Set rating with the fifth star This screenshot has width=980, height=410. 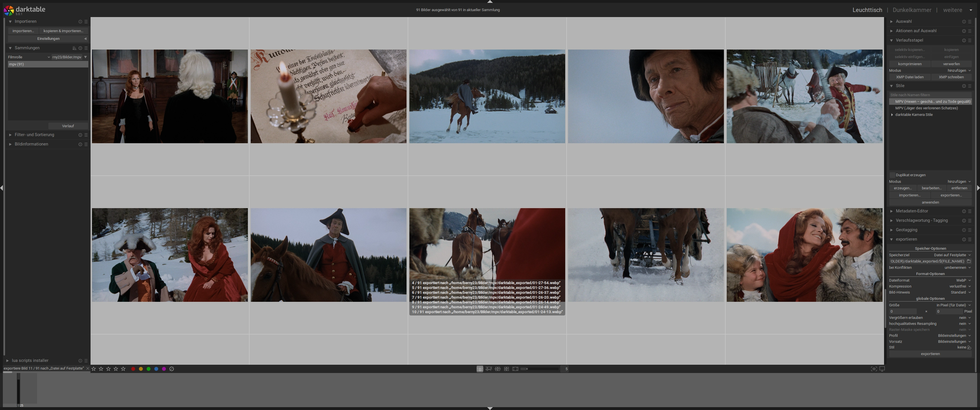point(123,369)
